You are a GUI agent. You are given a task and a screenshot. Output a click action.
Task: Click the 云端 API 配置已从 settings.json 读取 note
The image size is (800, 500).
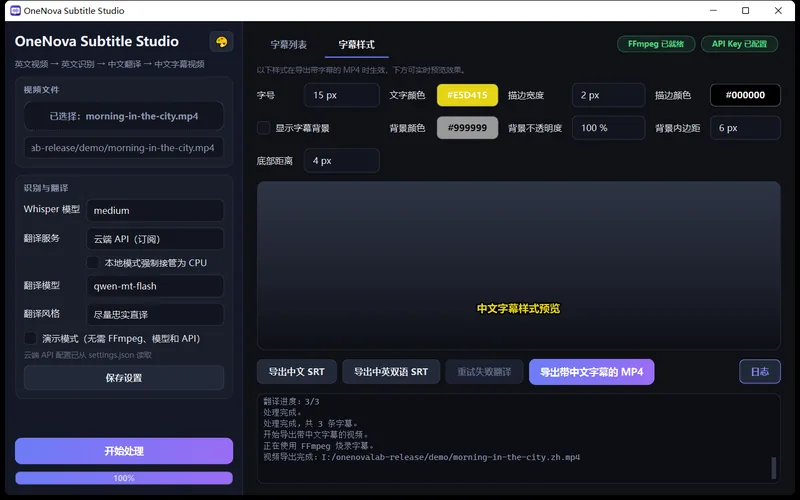tap(88, 355)
